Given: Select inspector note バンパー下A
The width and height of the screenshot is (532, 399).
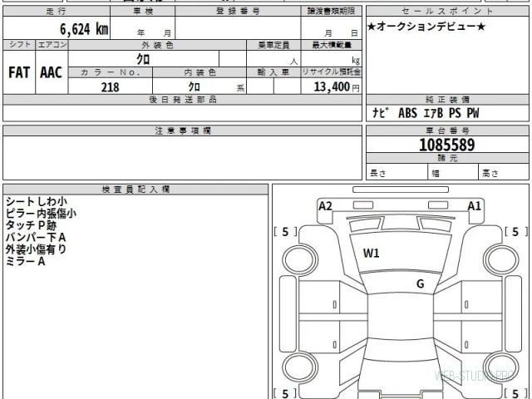Looking at the screenshot, I should coord(36,237).
